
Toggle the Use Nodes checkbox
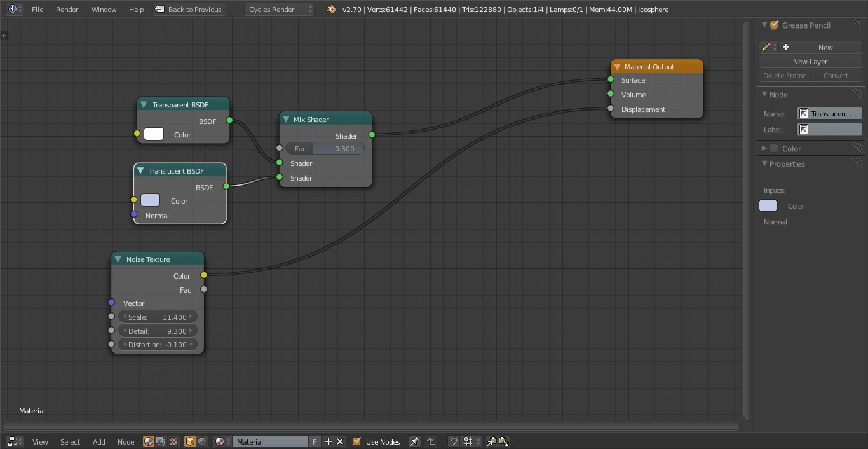(356, 441)
